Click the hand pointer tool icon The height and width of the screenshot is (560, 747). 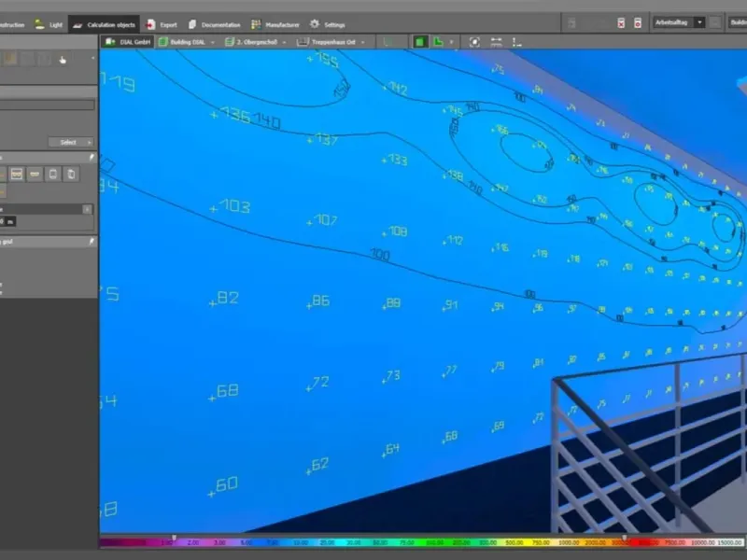(x=63, y=60)
